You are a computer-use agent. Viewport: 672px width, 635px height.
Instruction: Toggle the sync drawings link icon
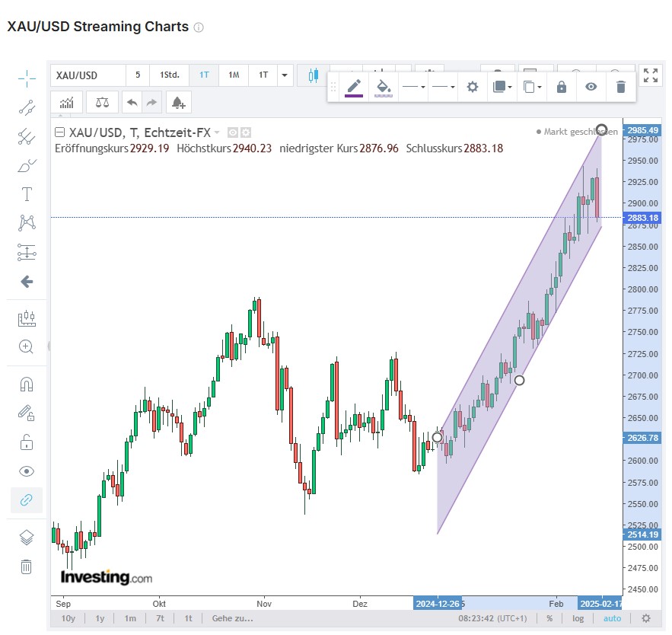[x=27, y=500]
